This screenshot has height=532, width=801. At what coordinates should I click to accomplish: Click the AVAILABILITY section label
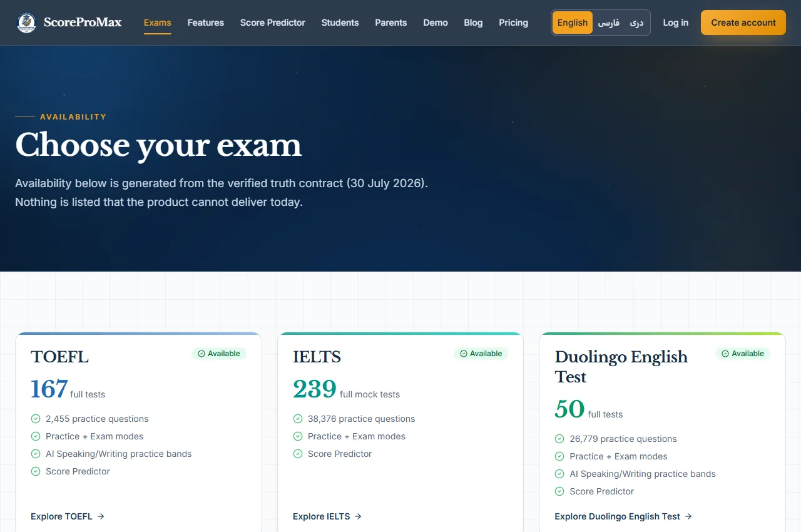[x=73, y=117]
